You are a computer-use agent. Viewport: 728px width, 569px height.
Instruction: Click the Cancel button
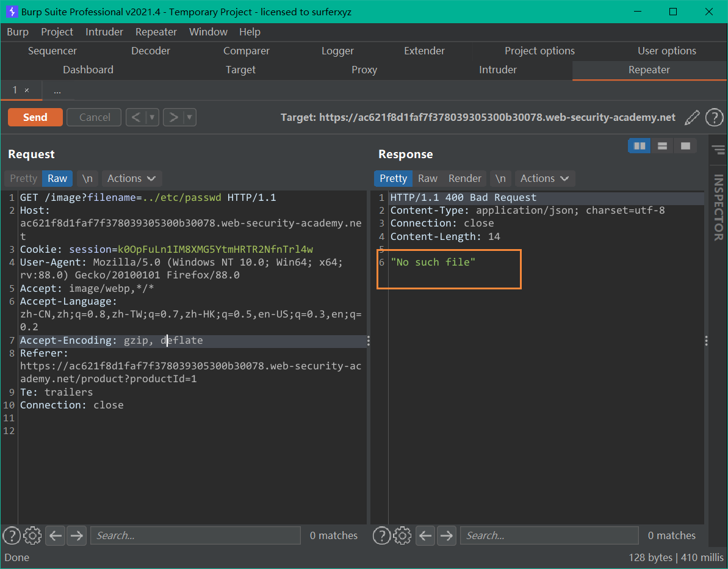coord(95,117)
